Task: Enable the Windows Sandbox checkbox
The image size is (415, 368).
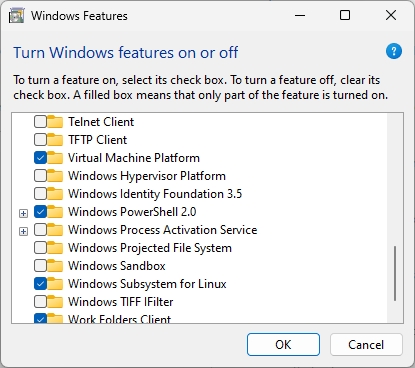Action: (40, 266)
